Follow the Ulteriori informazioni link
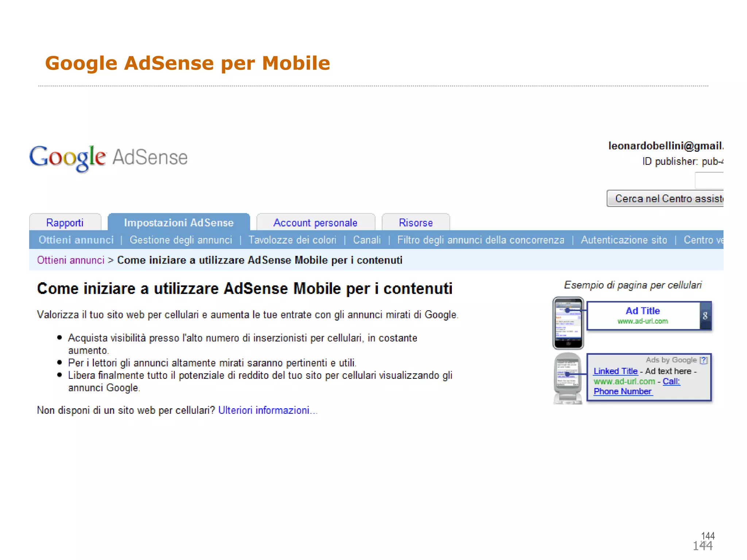 tap(268, 410)
